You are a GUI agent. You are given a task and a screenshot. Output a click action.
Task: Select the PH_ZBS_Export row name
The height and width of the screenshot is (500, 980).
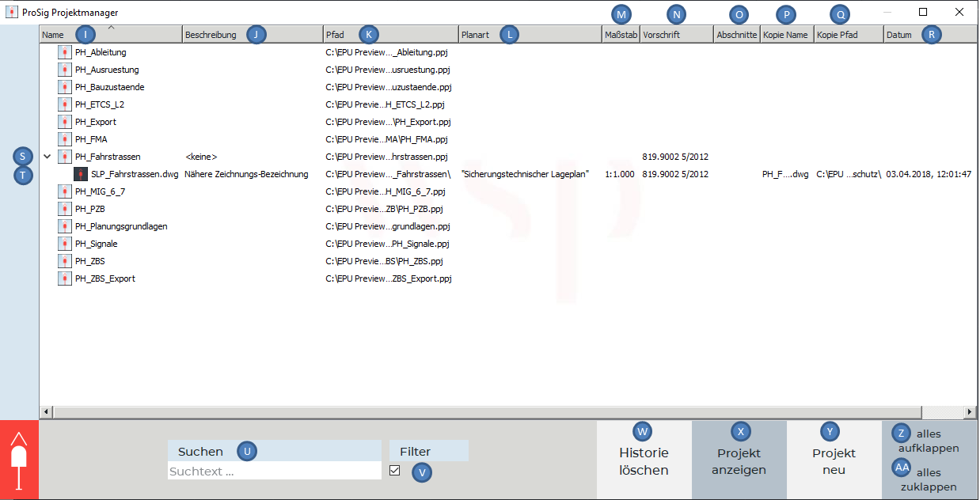105,278
